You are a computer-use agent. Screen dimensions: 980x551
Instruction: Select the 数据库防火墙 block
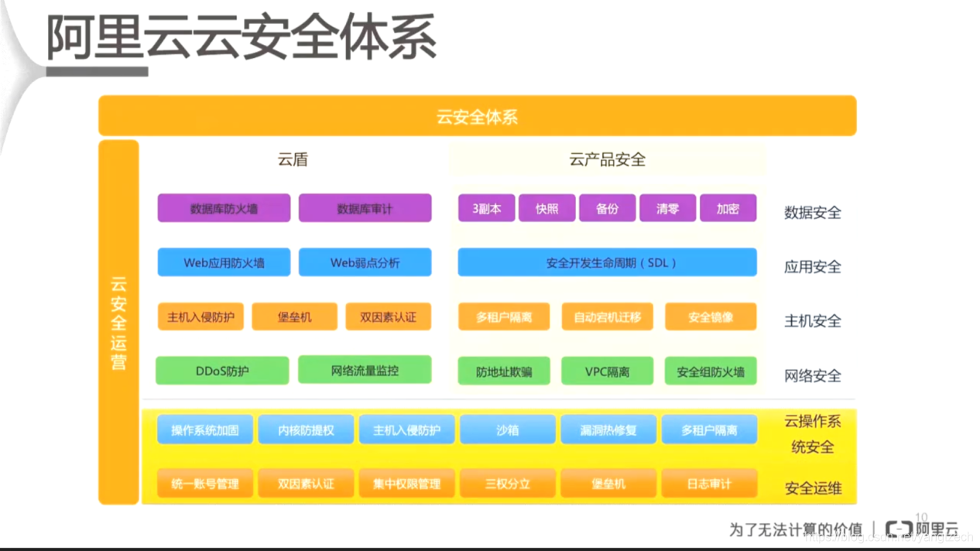click(224, 208)
